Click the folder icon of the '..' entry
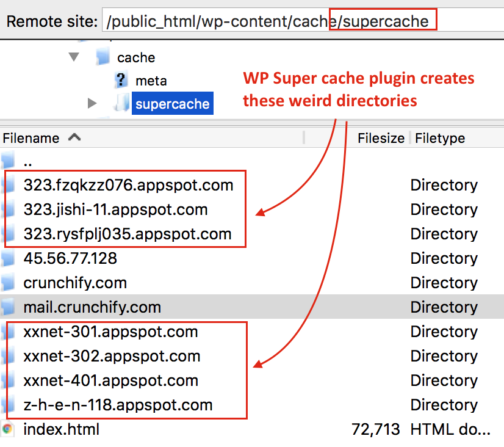 9,160
